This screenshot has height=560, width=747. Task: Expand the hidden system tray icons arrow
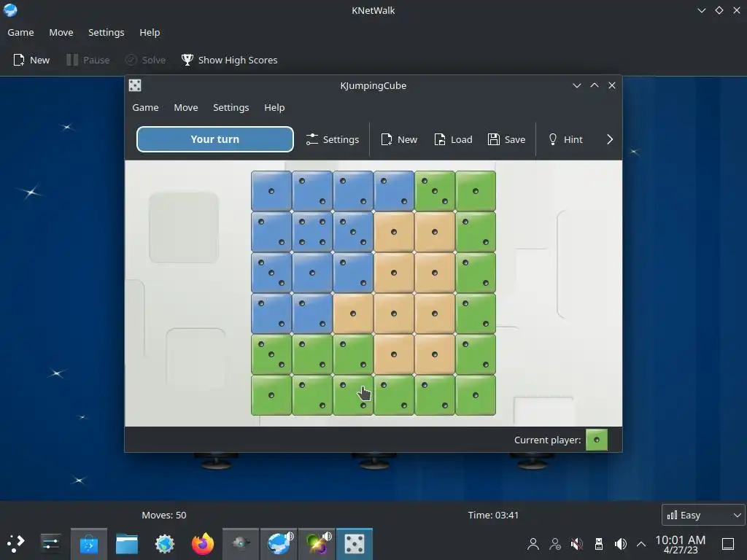point(641,544)
